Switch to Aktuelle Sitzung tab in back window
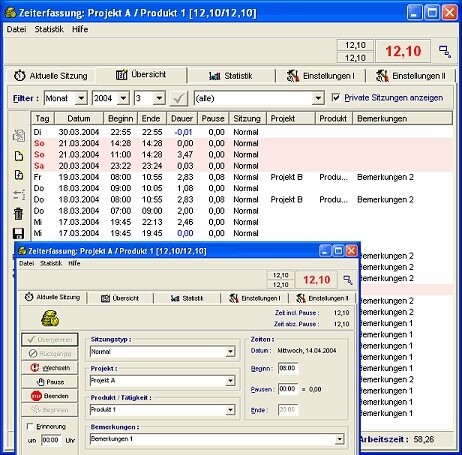 tap(51, 76)
